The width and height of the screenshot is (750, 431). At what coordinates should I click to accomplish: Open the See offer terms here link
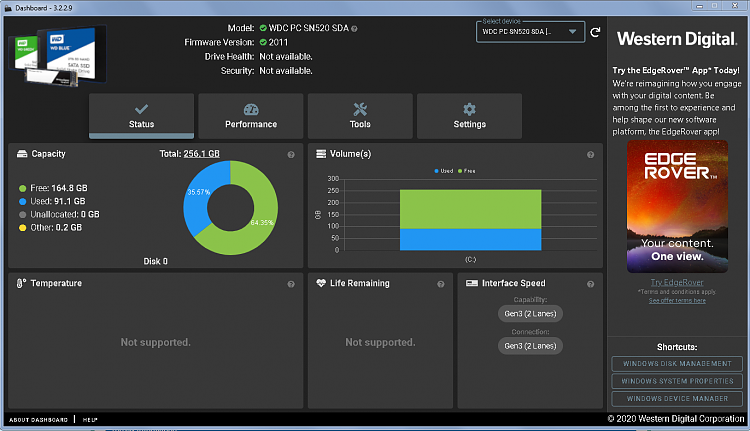coord(677,300)
